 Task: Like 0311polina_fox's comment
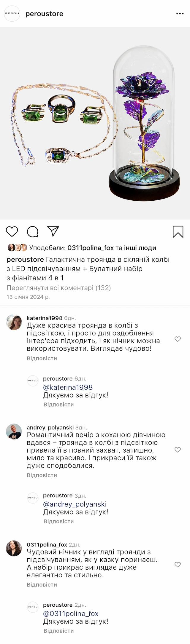pos(178,565)
